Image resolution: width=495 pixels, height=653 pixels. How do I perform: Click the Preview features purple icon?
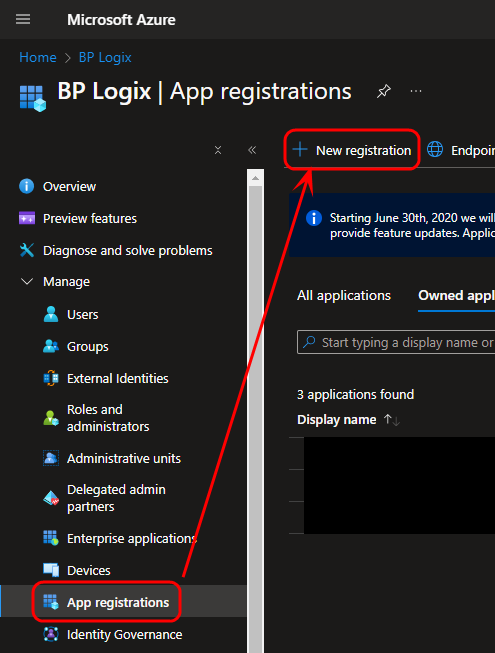click(27, 218)
